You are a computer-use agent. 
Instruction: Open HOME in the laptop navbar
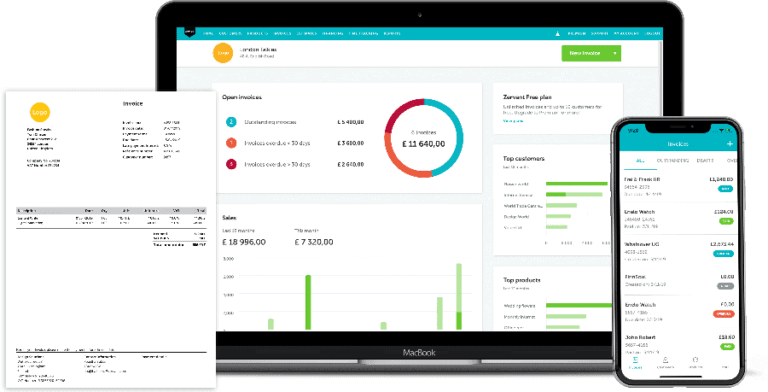[x=208, y=33]
